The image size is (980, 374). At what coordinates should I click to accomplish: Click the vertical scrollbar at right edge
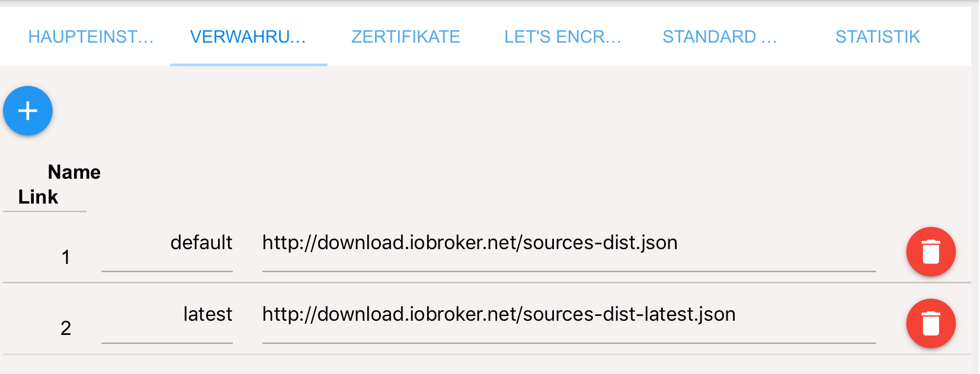pyautogui.click(x=975, y=189)
